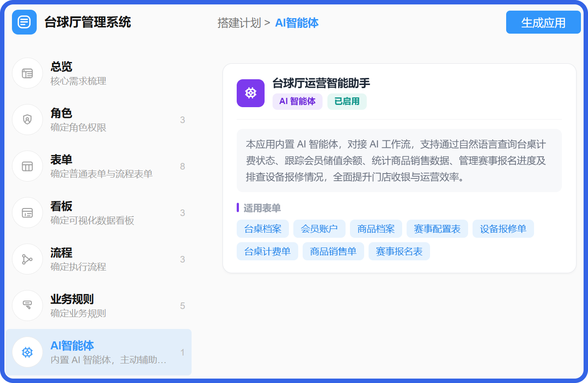Click the 确定角色权限 subtitle
This screenshot has width=588, height=383.
(x=78, y=128)
